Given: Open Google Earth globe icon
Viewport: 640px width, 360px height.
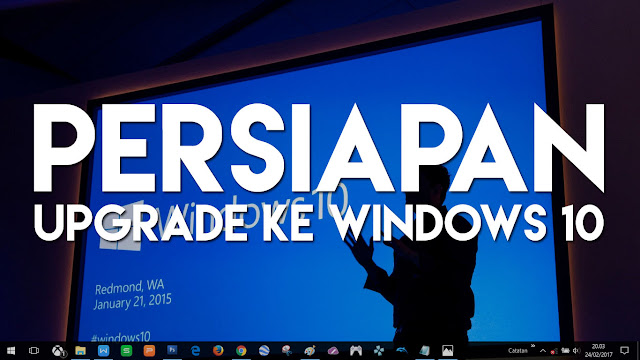Looking at the screenshot, I should (264, 351).
